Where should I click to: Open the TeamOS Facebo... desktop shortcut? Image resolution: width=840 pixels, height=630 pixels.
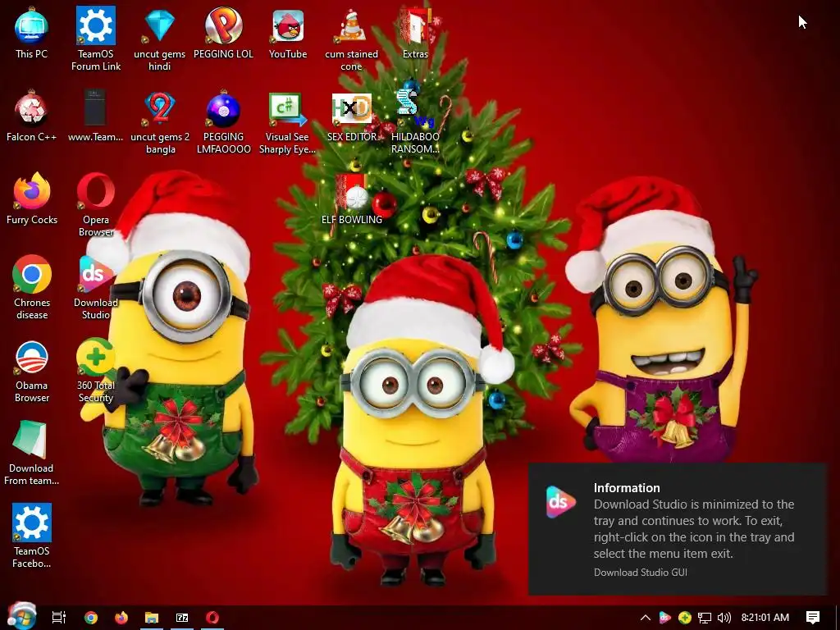click(31, 536)
